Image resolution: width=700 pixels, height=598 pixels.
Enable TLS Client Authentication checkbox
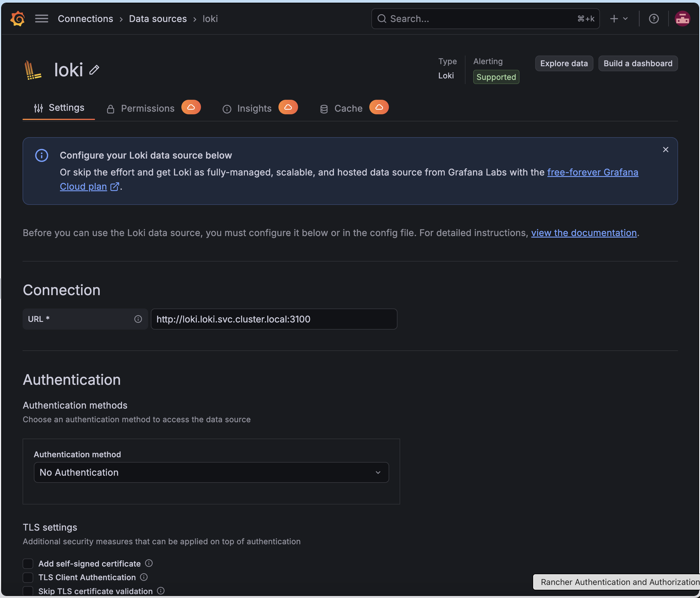[28, 578]
